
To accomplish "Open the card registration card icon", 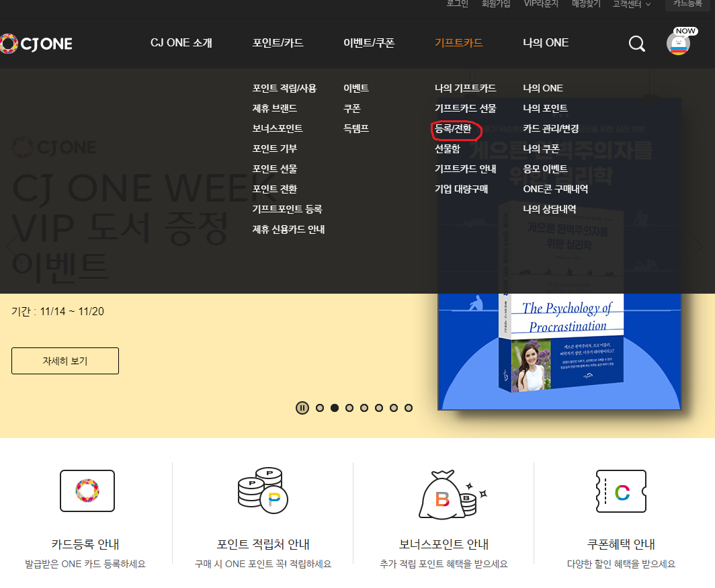I will point(87,491).
